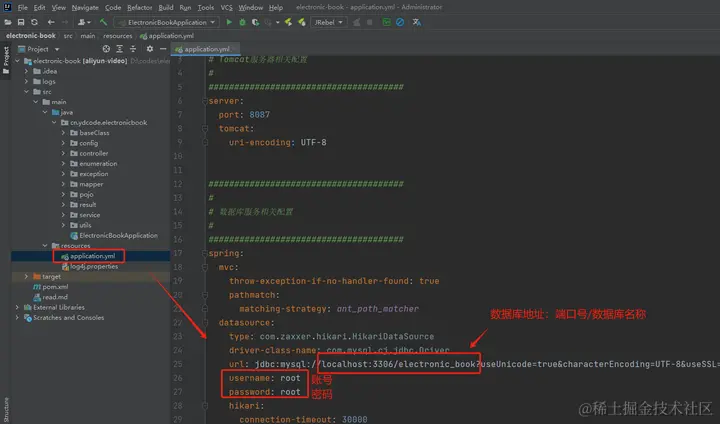720x424 pixels.
Task: Hide the Project panel with minus icon
Action: coord(163,49)
